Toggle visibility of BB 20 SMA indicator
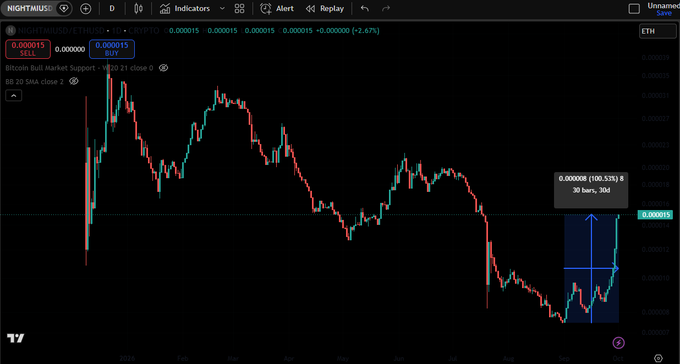 (74, 81)
